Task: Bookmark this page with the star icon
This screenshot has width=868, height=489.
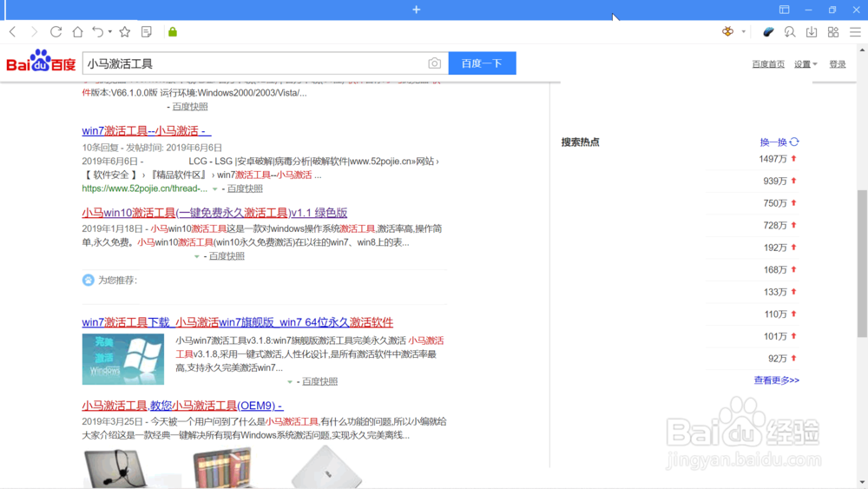Action: pyautogui.click(x=125, y=32)
